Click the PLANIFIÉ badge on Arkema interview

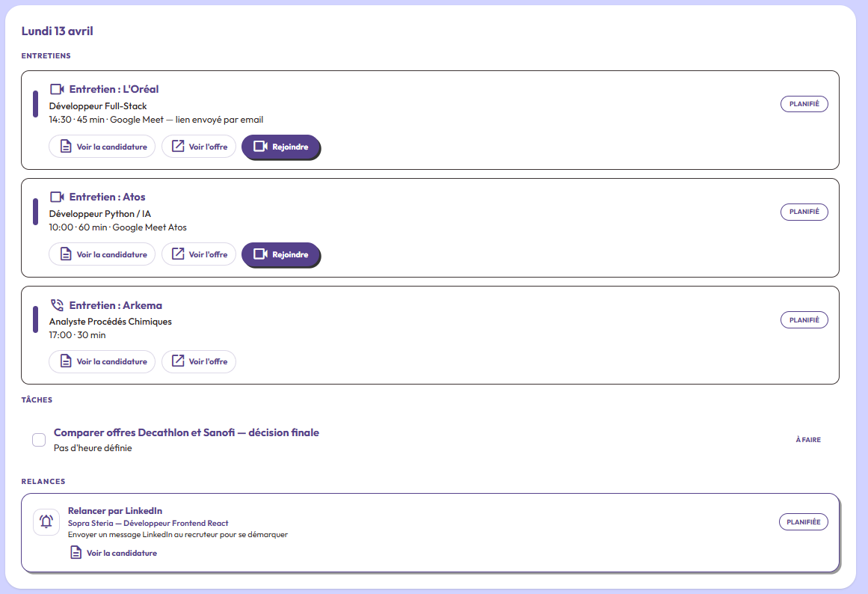[x=804, y=319]
